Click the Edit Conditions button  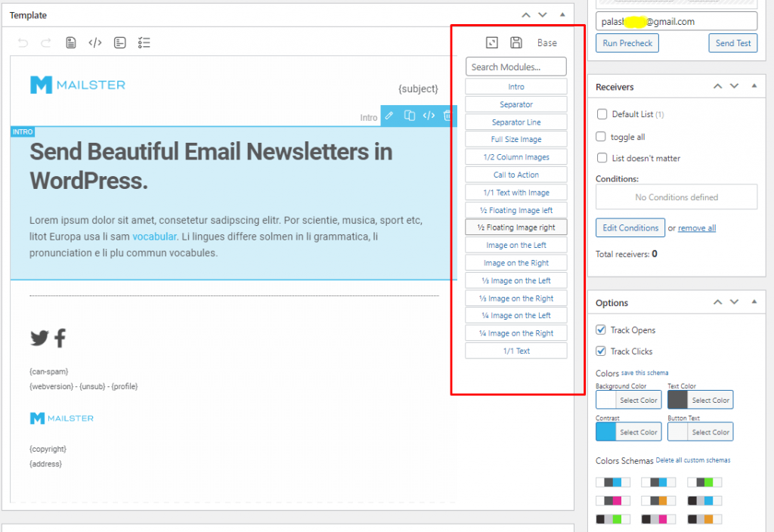tap(630, 227)
